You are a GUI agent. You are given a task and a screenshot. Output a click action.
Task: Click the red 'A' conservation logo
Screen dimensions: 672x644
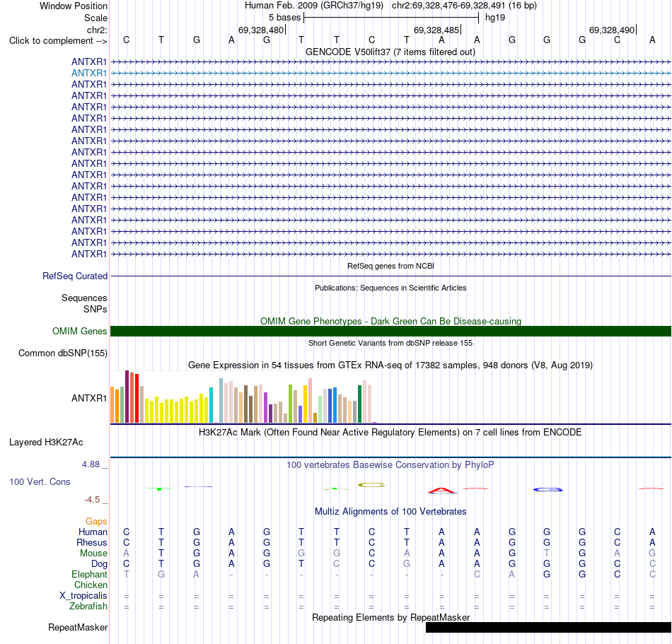point(442,491)
